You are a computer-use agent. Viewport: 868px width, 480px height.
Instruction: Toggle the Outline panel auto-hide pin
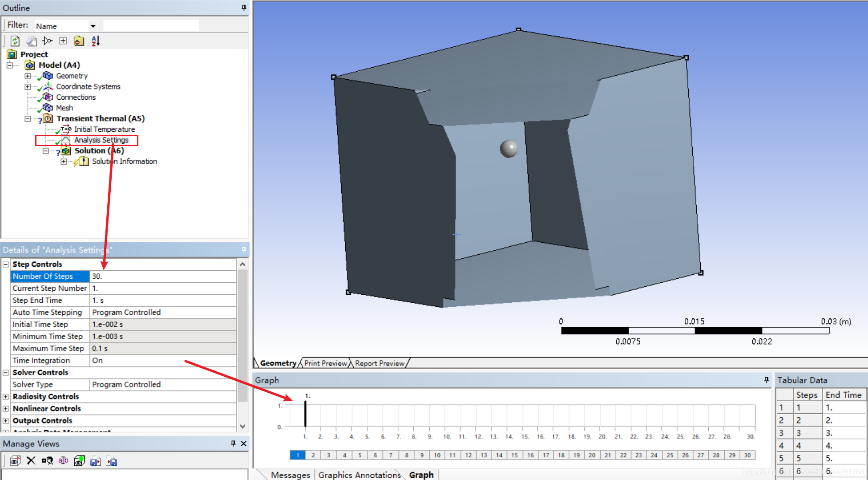244,8
